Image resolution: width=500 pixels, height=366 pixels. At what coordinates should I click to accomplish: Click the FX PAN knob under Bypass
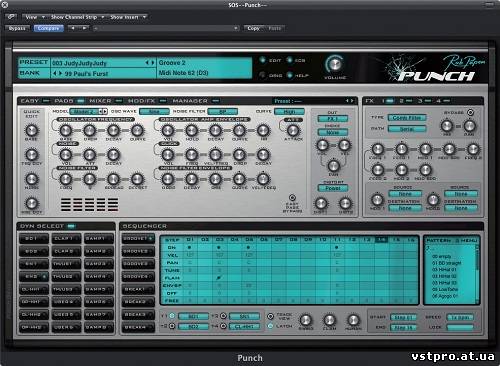(469, 126)
